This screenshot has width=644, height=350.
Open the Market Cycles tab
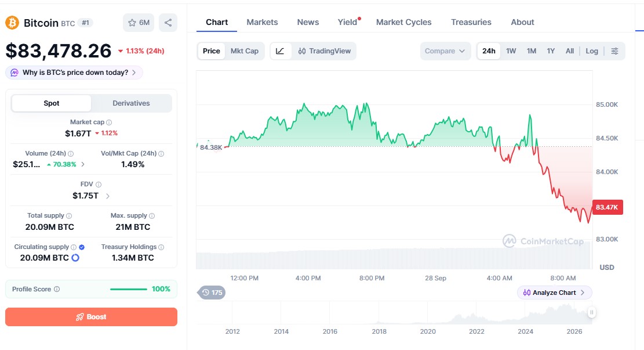pyautogui.click(x=404, y=22)
